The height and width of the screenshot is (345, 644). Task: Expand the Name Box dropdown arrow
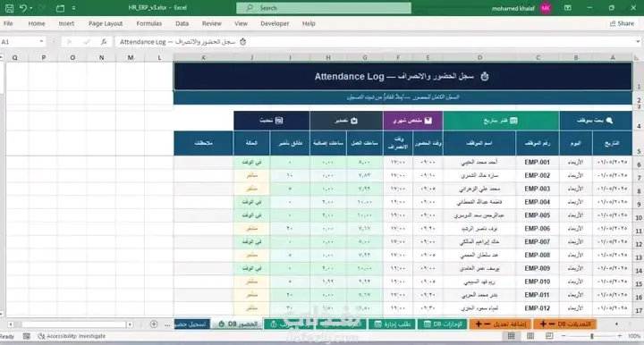pyautogui.click(x=41, y=42)
